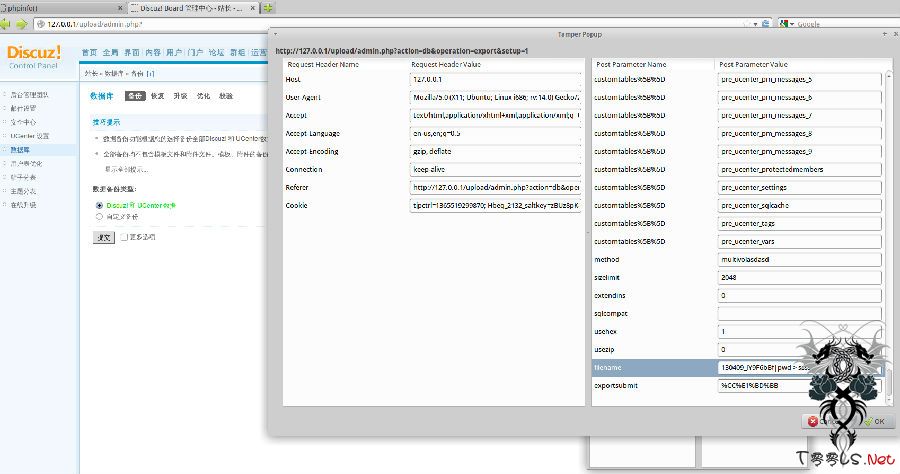Viewport: 900px width, 474px height.
Task: Click the extendins parameter value field
Action: click(x=800, y=296)
